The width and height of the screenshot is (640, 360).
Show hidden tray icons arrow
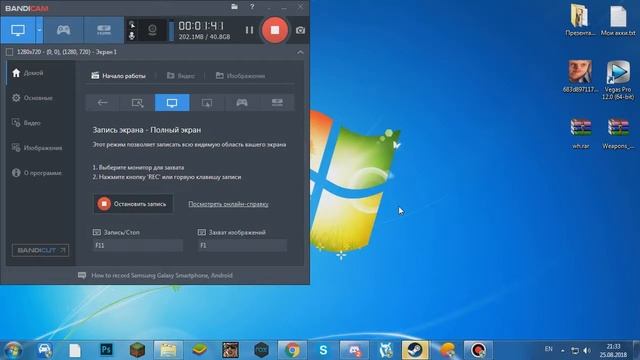pyautogui.click(x=562, y=350)
